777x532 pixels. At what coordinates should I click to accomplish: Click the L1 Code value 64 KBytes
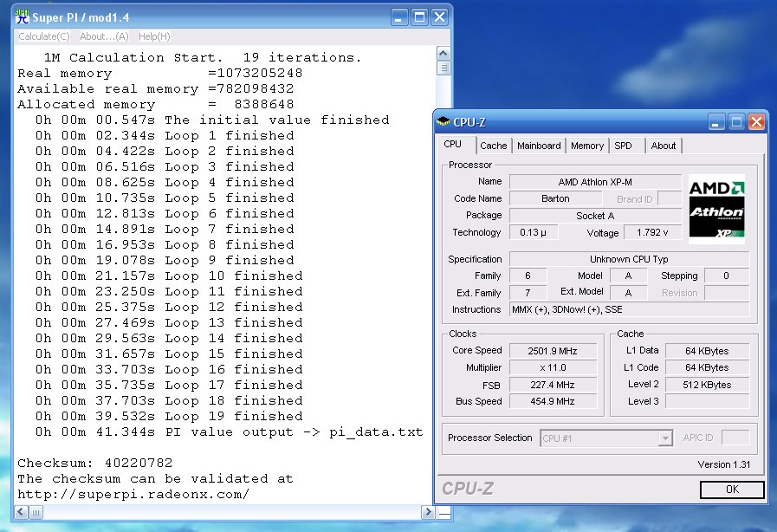tap(707, 368)
